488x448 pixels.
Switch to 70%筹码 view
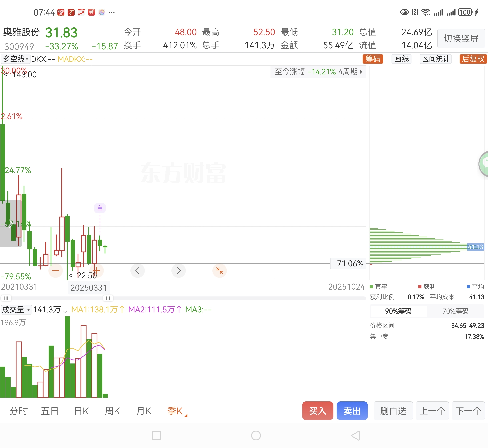[455, 311]
